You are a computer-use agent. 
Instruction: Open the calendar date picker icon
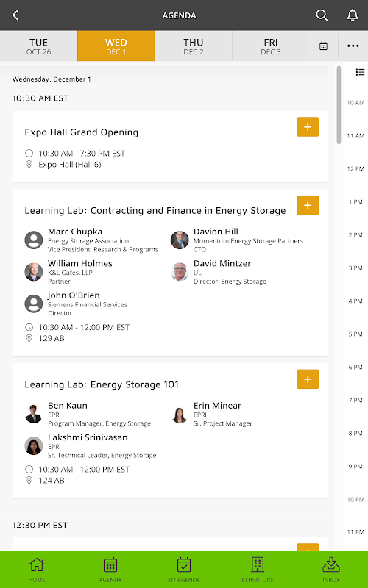(x=323, y=46)
